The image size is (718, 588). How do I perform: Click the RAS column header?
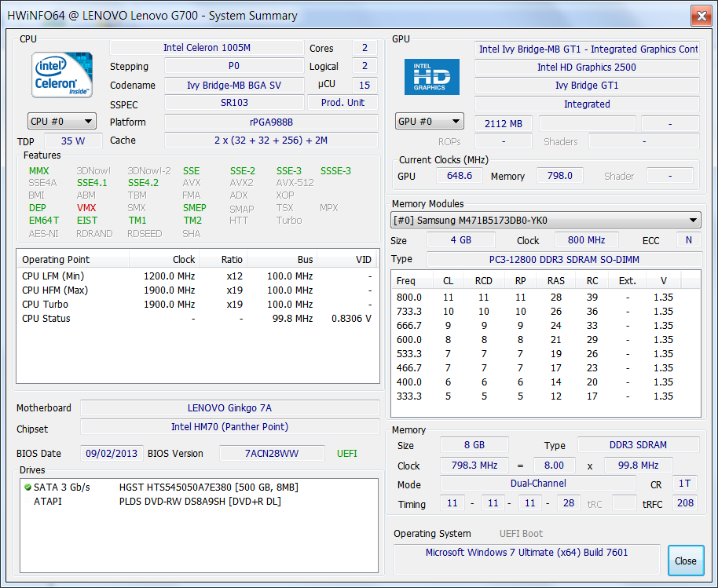tap(556, 280)
